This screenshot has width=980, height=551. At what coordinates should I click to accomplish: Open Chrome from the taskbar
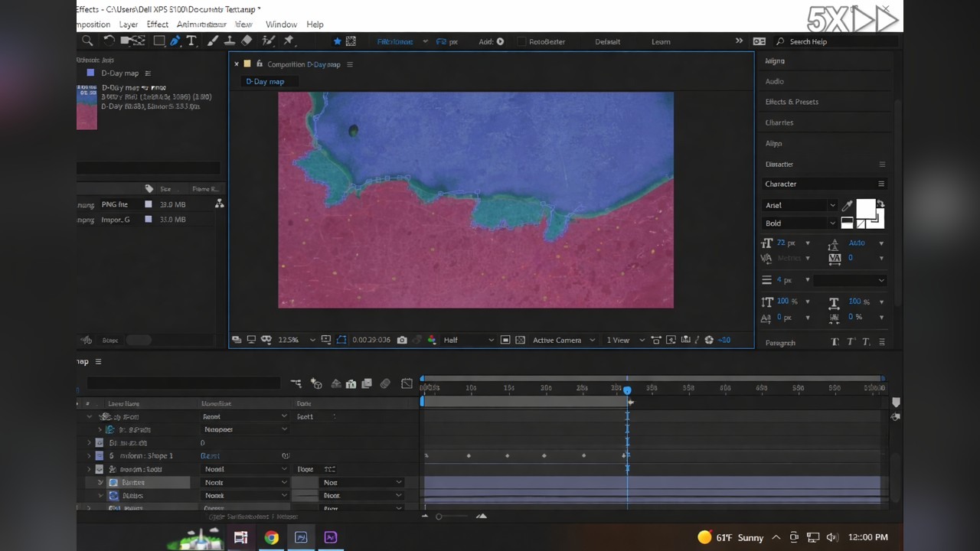point(271,537)
